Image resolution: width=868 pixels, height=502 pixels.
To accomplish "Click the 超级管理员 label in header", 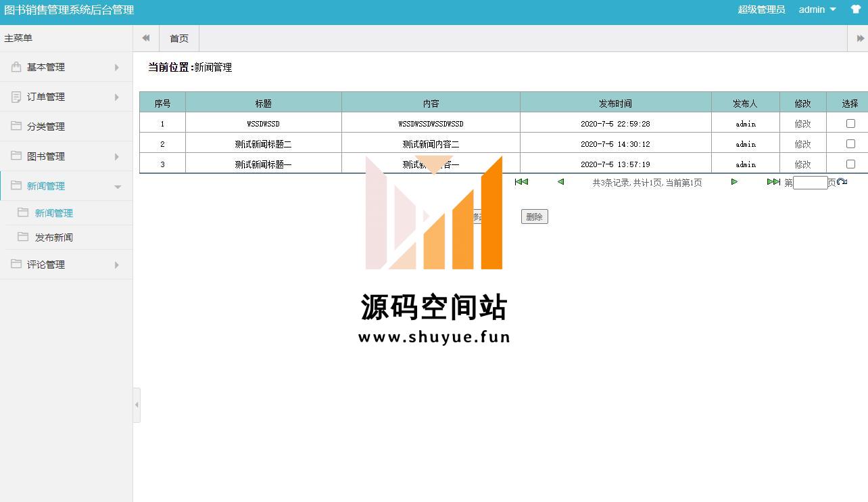I will click(761, 9).
